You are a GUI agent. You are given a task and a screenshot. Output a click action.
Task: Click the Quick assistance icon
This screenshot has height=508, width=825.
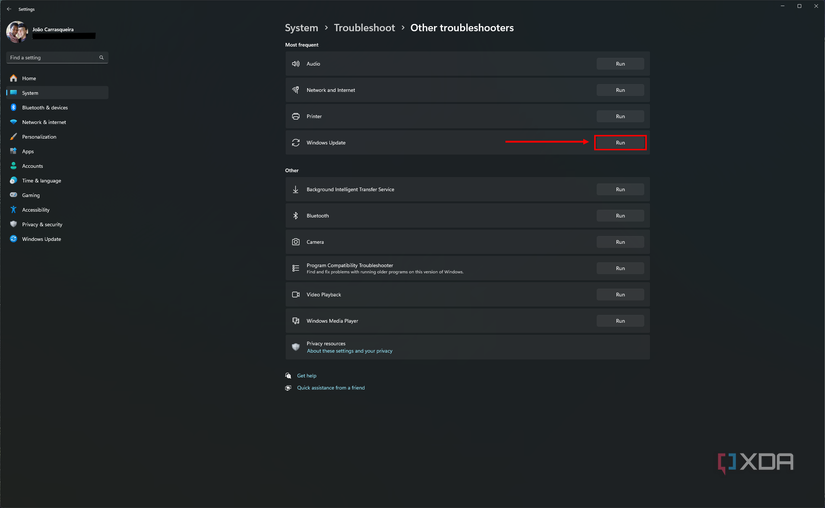tap(288, 388)
